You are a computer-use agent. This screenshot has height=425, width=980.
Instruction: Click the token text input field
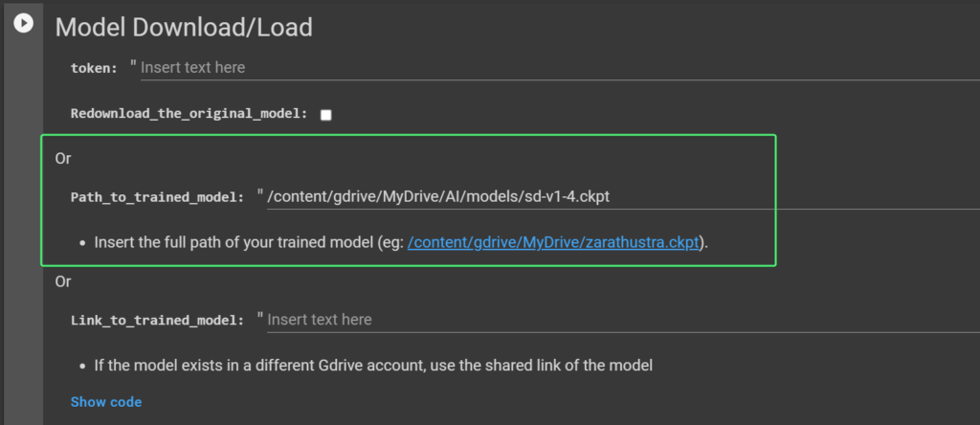560,68
